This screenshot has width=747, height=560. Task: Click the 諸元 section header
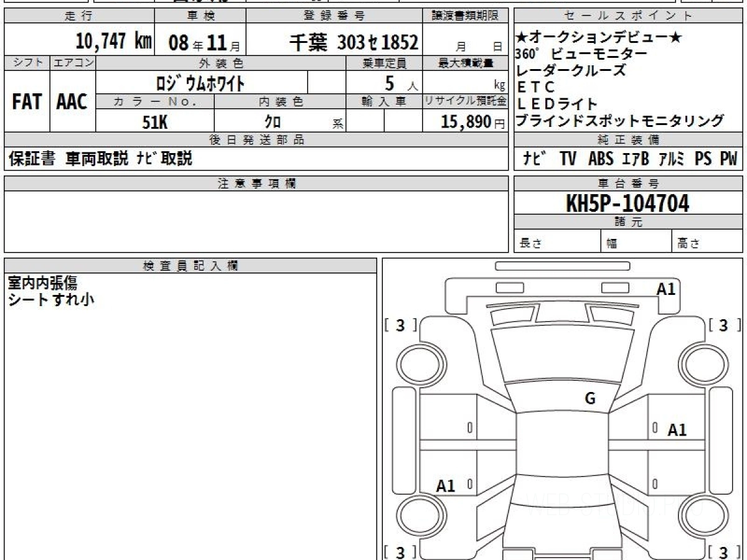(628, 222)
